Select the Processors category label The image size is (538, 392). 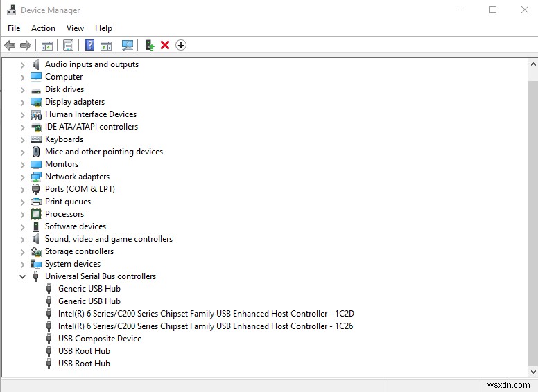64,214
